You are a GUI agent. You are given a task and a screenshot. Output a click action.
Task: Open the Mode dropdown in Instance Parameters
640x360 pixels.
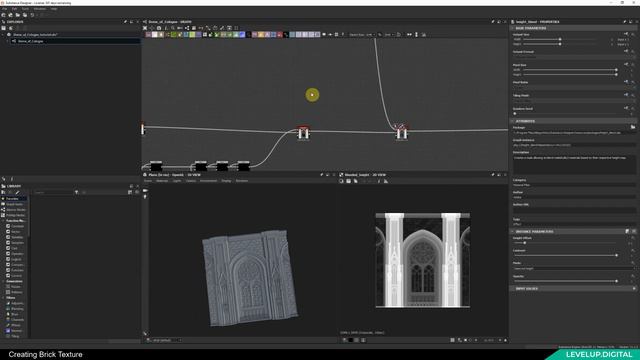[x=574, y=269]
